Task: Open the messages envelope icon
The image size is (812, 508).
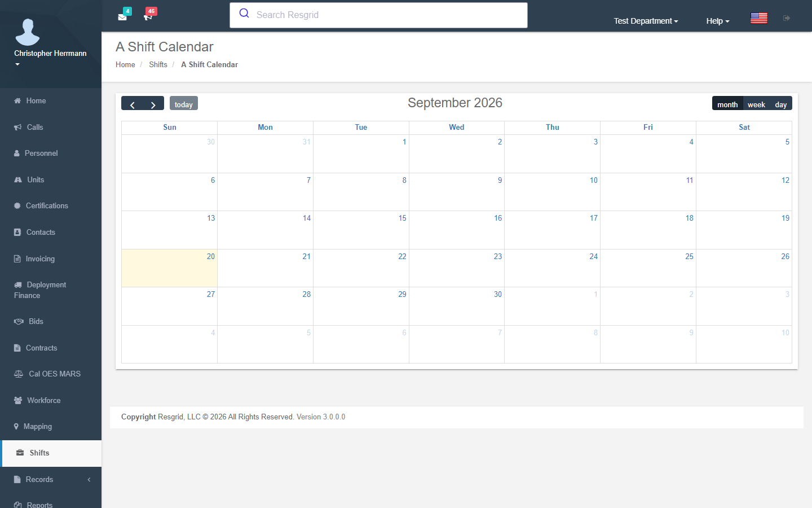Action: coord(122,17)
